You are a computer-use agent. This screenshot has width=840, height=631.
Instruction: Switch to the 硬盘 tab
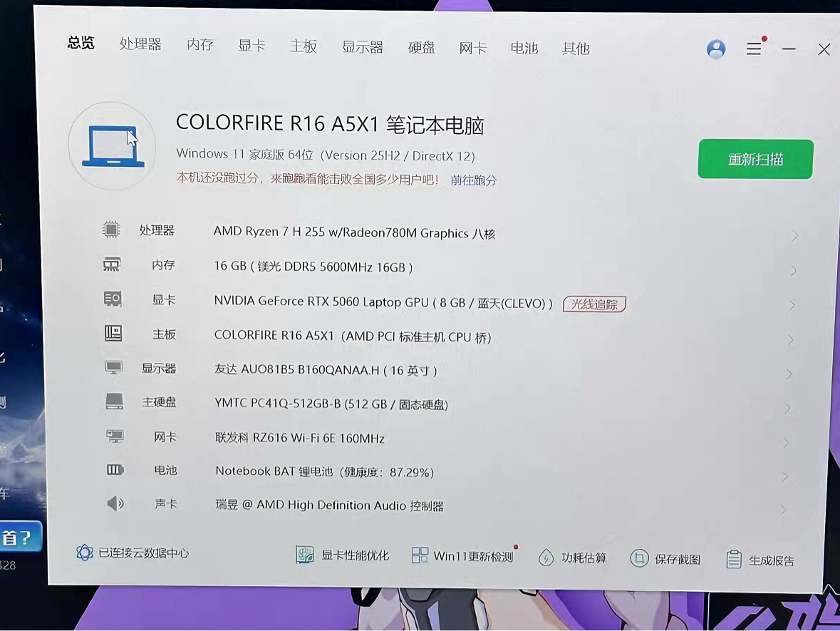[421, 48]
